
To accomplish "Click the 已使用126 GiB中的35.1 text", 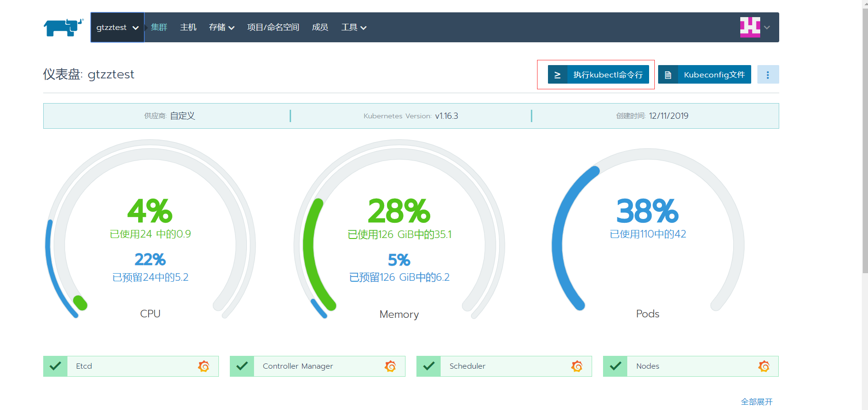I will tap(399, 235).
